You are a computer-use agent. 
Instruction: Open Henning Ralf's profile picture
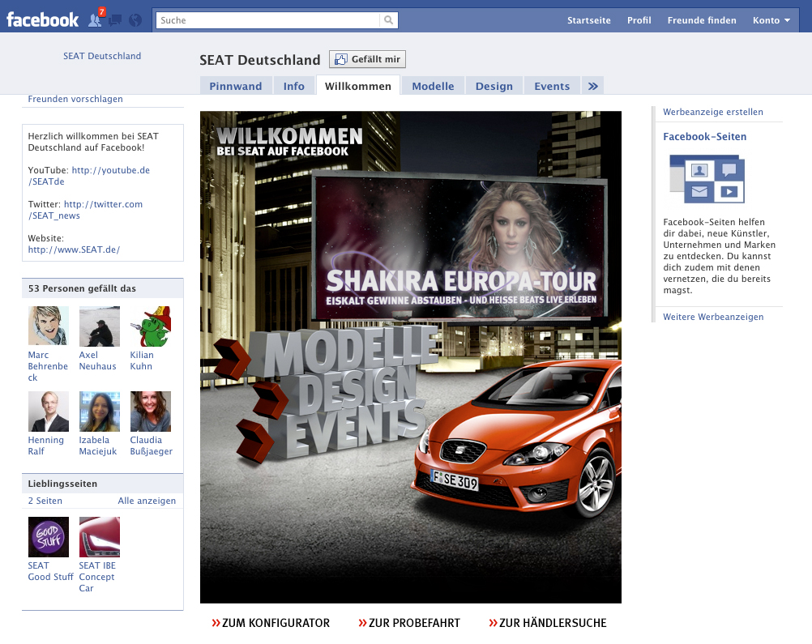48,412
